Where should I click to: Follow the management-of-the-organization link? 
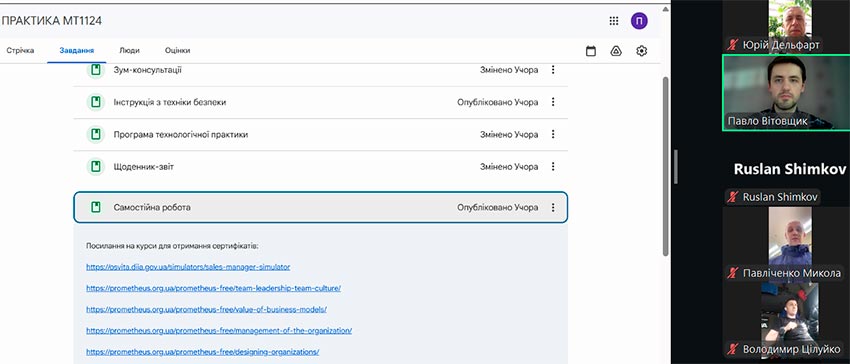(x=219, y=330)
